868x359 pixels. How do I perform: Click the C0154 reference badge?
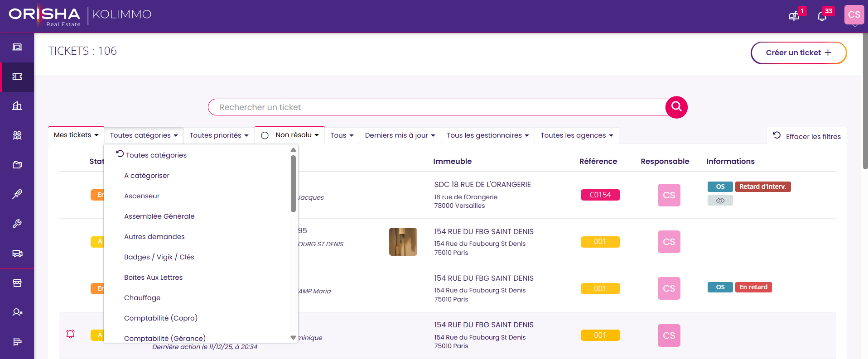[600, 195]
